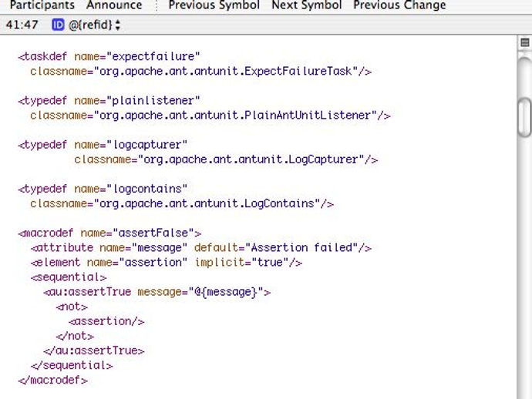Click the 41:47 cursor position indicator
Viewport: 532px width, 399px height.
[22, 25]
